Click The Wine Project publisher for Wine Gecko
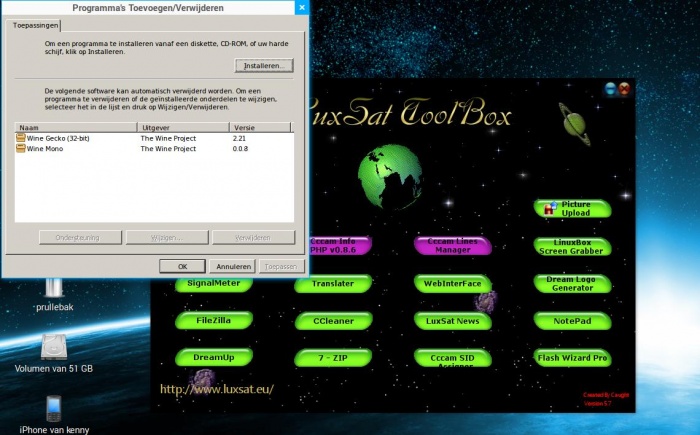The height and width of the screenshot is (435, 700). click(x=168, y=138)
